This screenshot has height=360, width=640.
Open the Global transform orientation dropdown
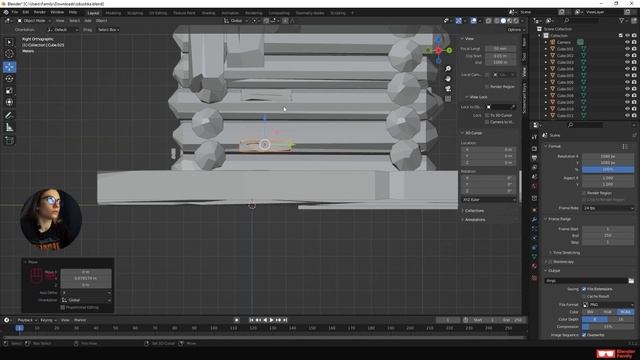click(x=235, y=20)
